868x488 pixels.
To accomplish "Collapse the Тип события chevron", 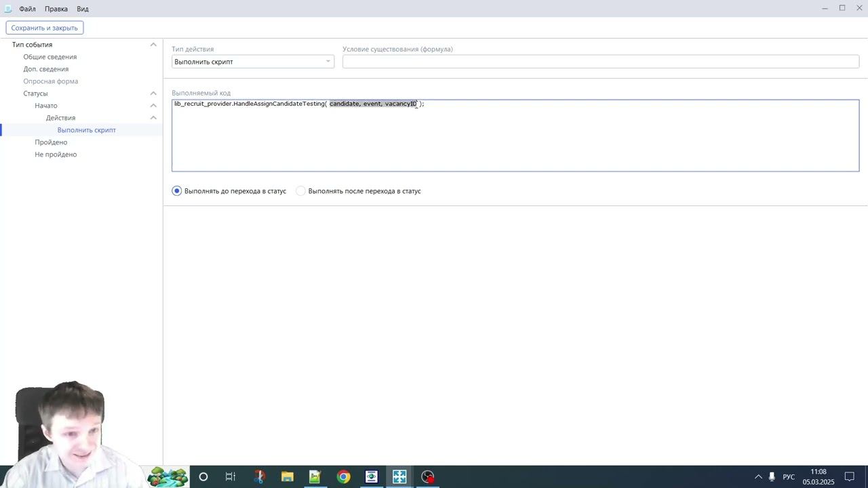I will (x=153, y=45).
